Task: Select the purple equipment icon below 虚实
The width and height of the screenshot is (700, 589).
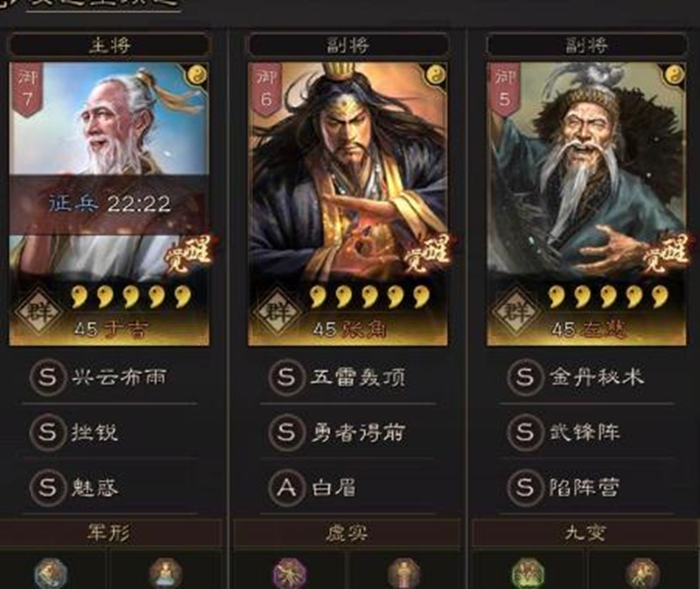Action: tap(290, 573)
